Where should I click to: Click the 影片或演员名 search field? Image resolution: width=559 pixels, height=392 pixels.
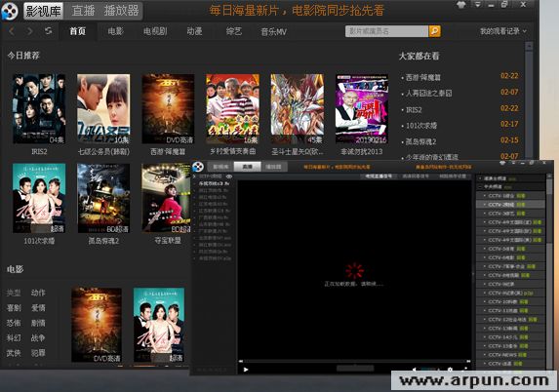click(386, 31)
